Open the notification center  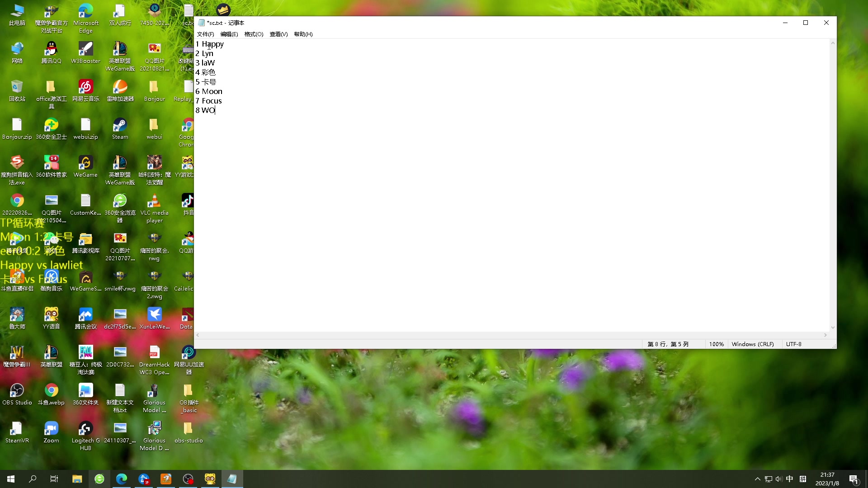(854, 479)
